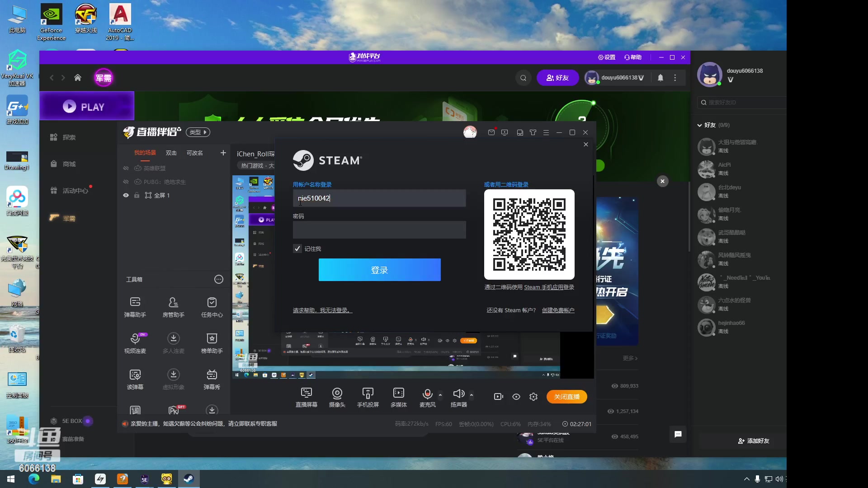Download the 多人连麦 tool
The image size is (868, 488).
[174, 343]
